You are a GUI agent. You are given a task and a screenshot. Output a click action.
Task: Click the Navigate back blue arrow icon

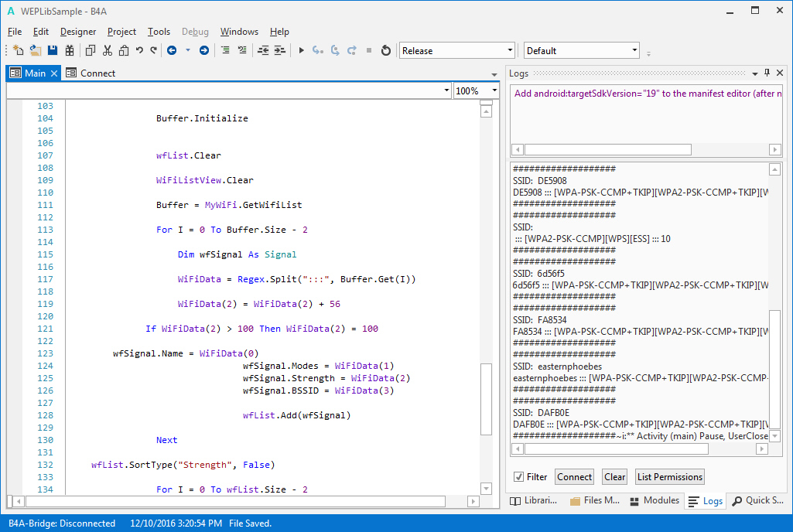coord(172,51)
